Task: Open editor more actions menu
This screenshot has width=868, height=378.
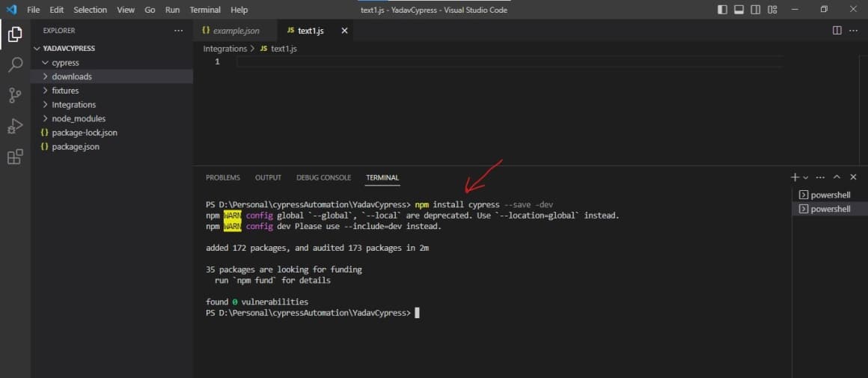Action: (x=853, y=31)
